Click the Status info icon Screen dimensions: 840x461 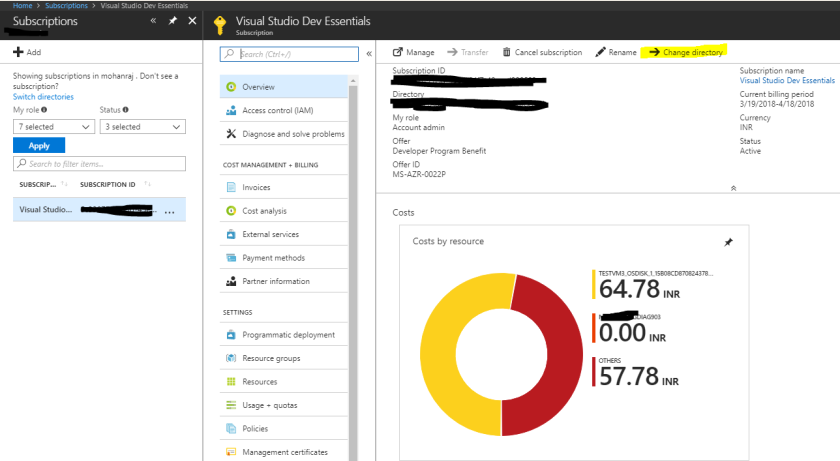[x=125, y=110]
